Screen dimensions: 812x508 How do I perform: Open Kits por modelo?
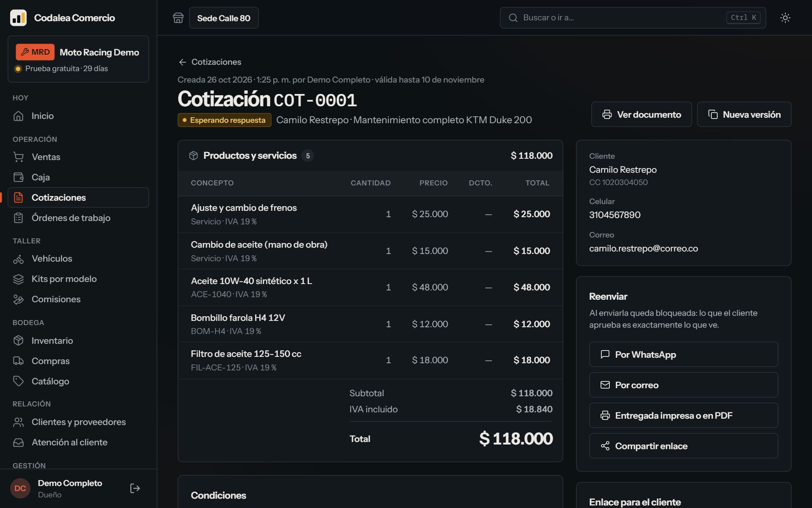pos(78,279)
